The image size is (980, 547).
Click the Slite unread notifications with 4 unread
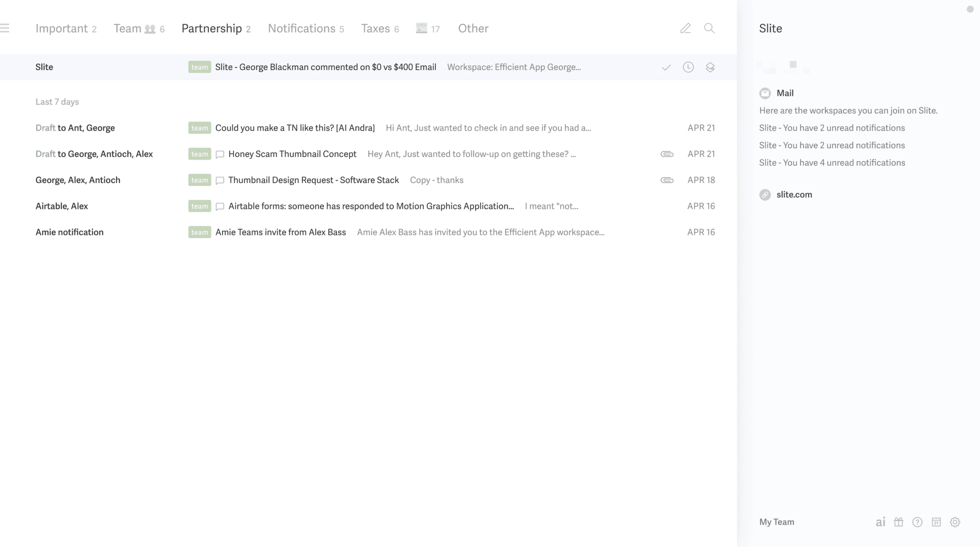point(832,163)
